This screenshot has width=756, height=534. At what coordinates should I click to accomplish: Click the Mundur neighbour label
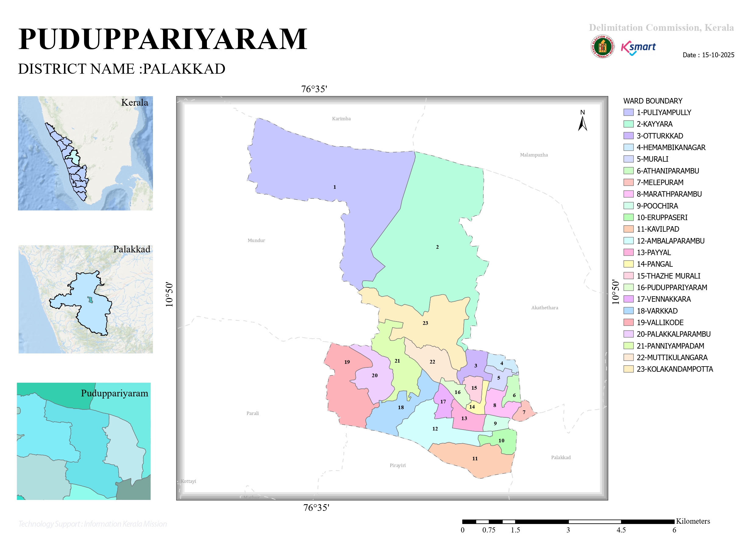(x=256, y=241)
